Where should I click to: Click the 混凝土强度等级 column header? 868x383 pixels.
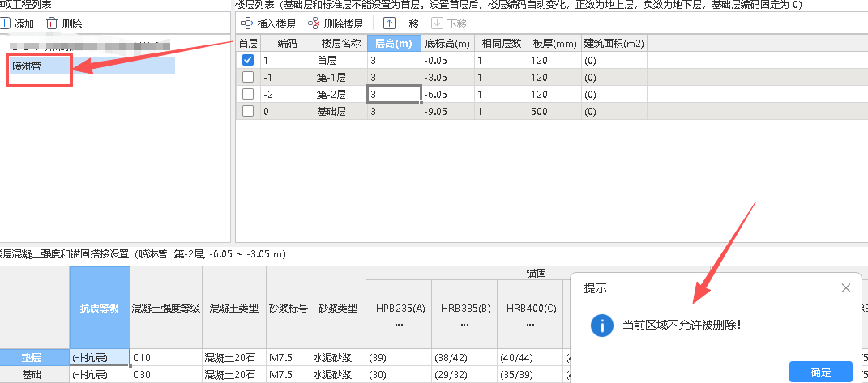click(x=166, y=308)
